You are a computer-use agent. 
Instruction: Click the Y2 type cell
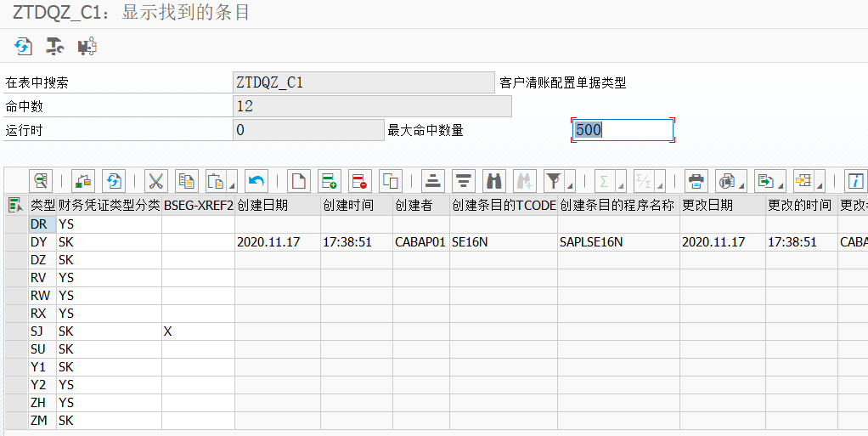tap(42, 384)
